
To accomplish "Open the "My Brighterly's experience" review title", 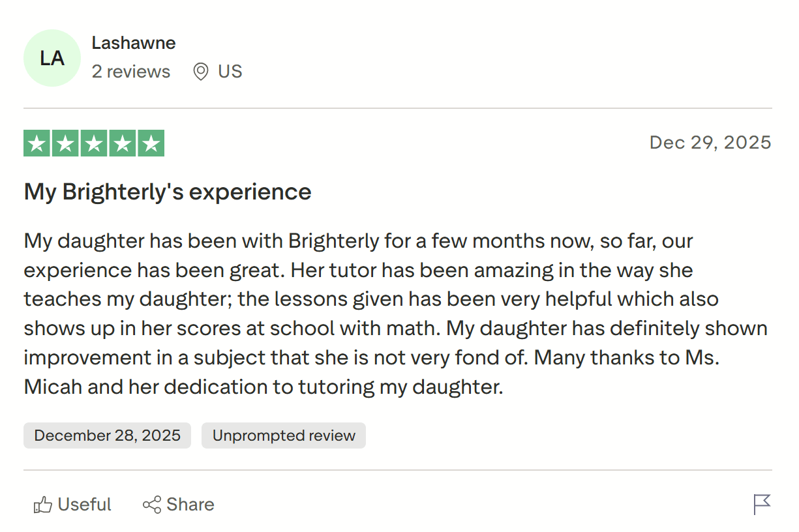I will click(168, 192).
